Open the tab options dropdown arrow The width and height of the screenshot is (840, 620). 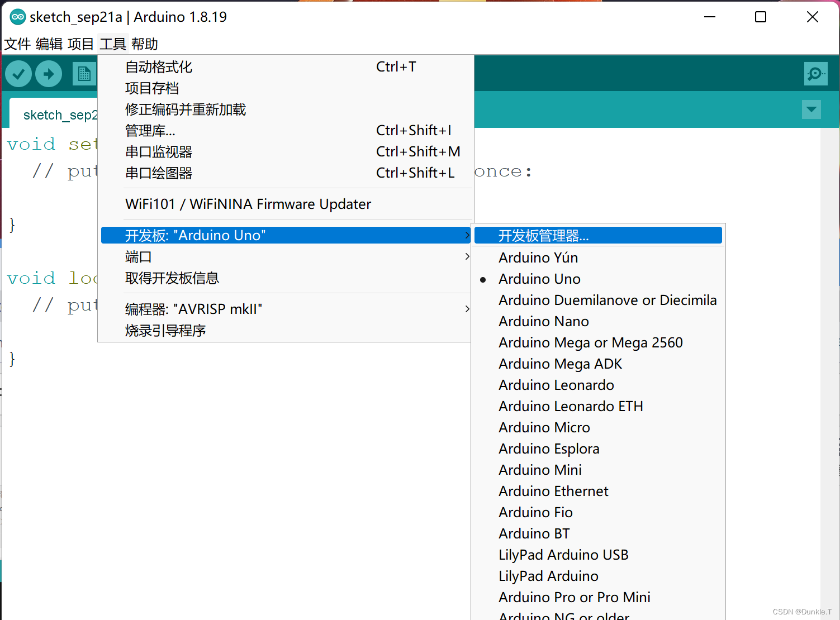coord(811,109)
